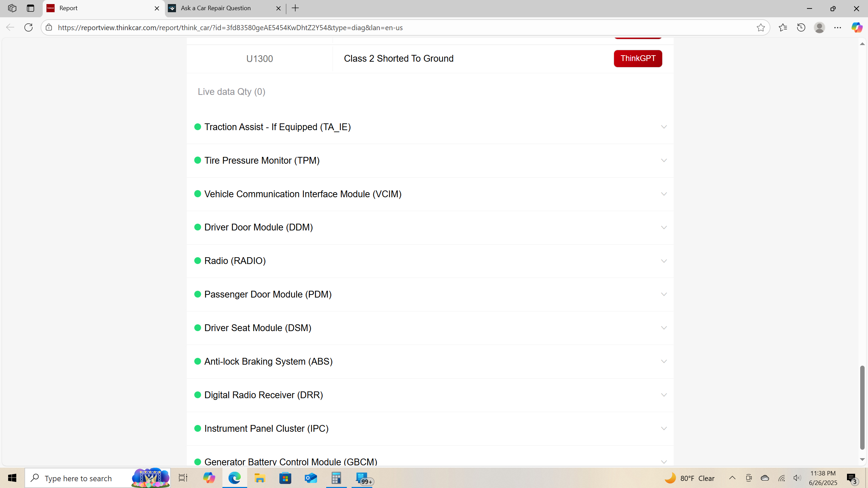Open a new browser tab

pos(295,8)
